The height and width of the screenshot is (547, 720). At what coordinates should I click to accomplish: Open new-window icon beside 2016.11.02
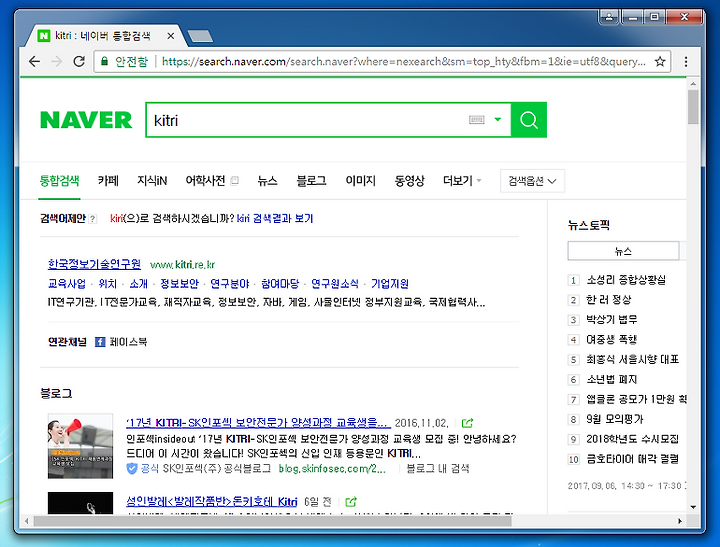pos(467,423)
